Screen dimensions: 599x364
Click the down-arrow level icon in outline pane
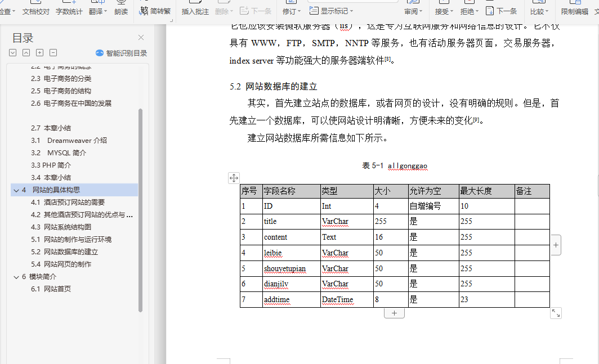coord(12,53)
